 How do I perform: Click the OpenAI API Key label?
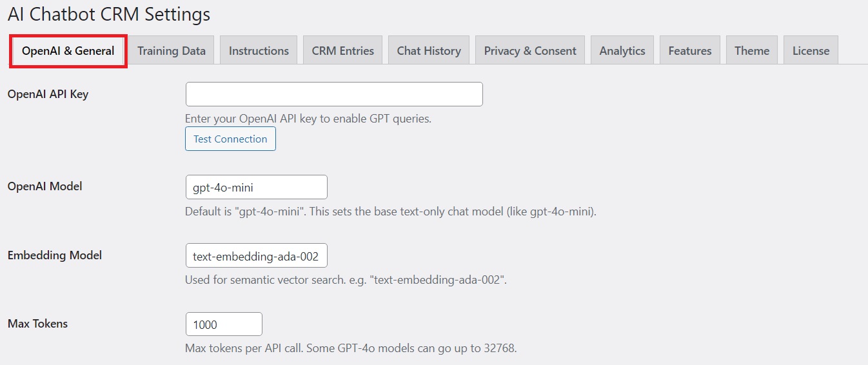click(x=48, y=94)
